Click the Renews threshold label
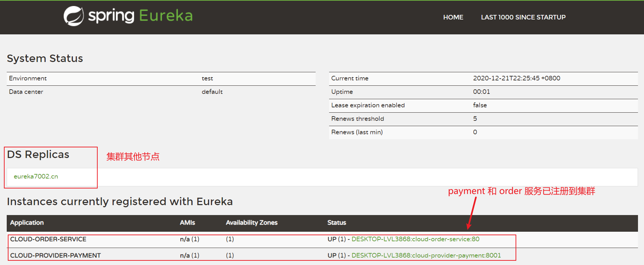The height and width of the screenshot is (265, 644). point(357,119)
